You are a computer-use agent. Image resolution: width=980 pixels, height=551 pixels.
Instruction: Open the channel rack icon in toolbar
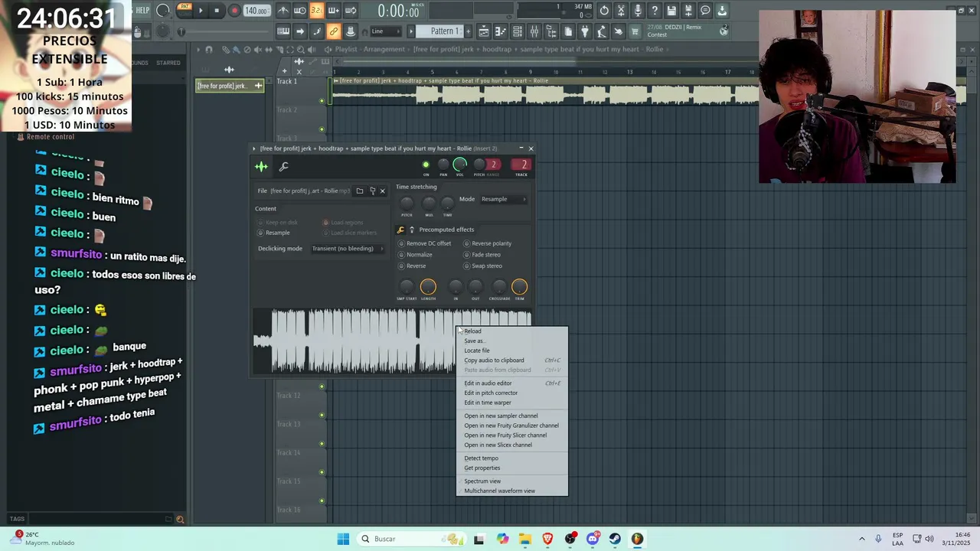click(x=518, y=31)
